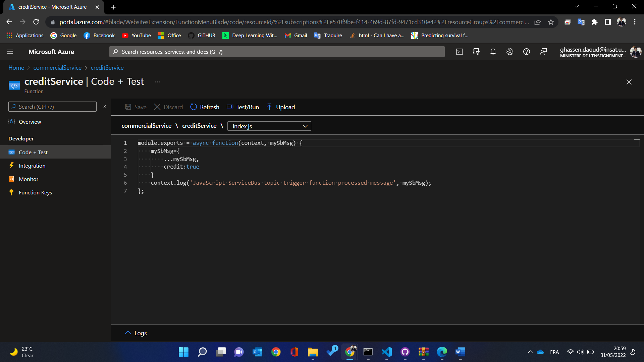Viewport: 644px width, 362px height.
Task: Click the editor minimap scrollbar area
Action: 637,231
